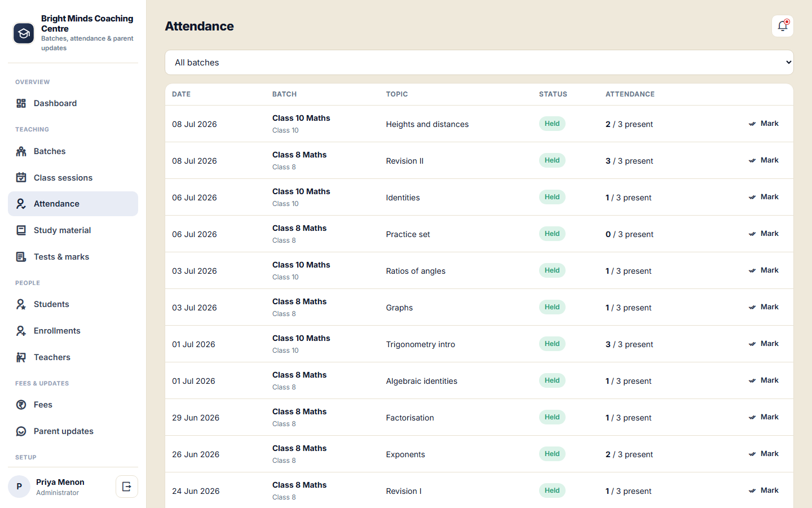
Task: Click the Held status on Practice set row
Action: [x=552, y=234]
